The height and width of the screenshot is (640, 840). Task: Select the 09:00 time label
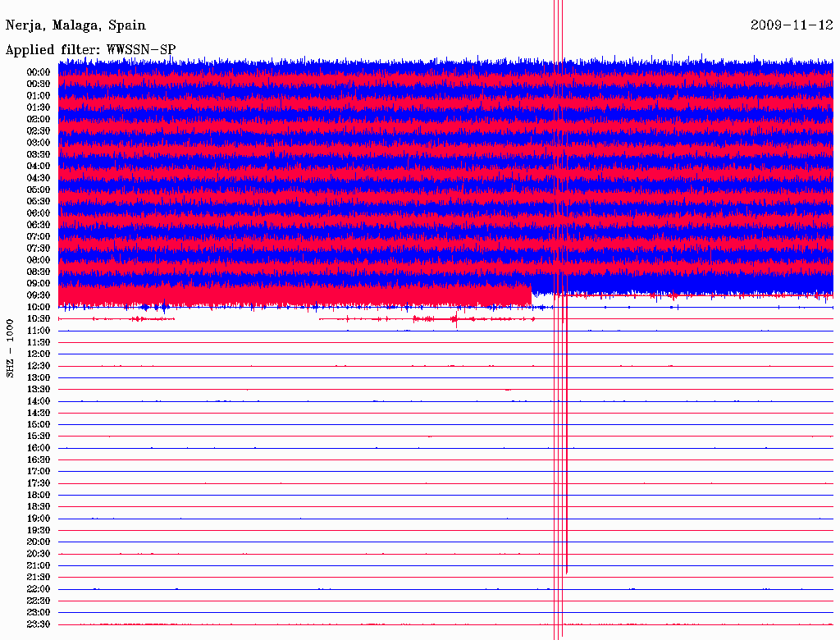tap(39, 284)
